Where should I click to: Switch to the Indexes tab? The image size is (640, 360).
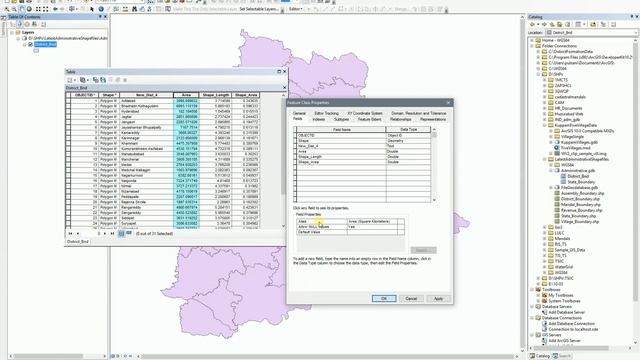tap(319, 119)
